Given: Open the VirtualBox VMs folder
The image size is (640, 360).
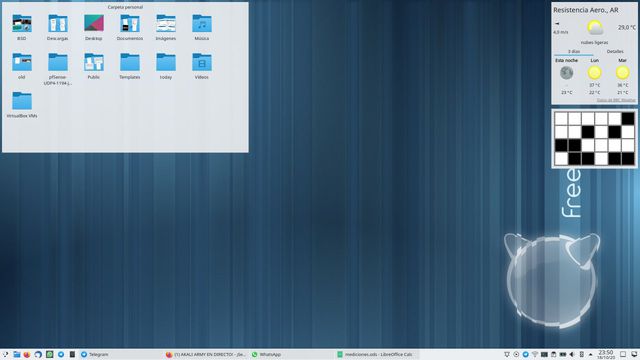Looking at the screenshot, I should click(22, 105).
